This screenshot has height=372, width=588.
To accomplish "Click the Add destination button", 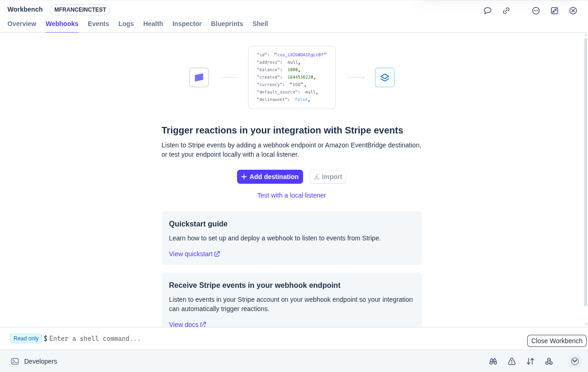I will [x=270, y=177].
